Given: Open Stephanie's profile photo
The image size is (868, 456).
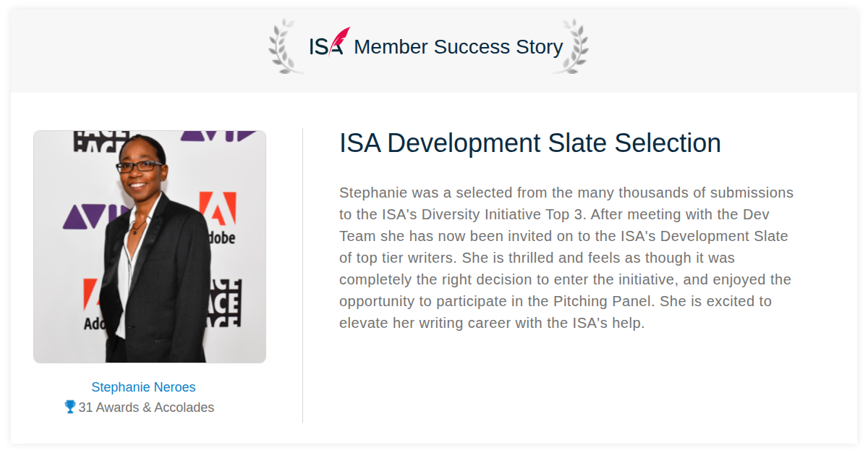Looking at the screenshot, I should 150,247.
